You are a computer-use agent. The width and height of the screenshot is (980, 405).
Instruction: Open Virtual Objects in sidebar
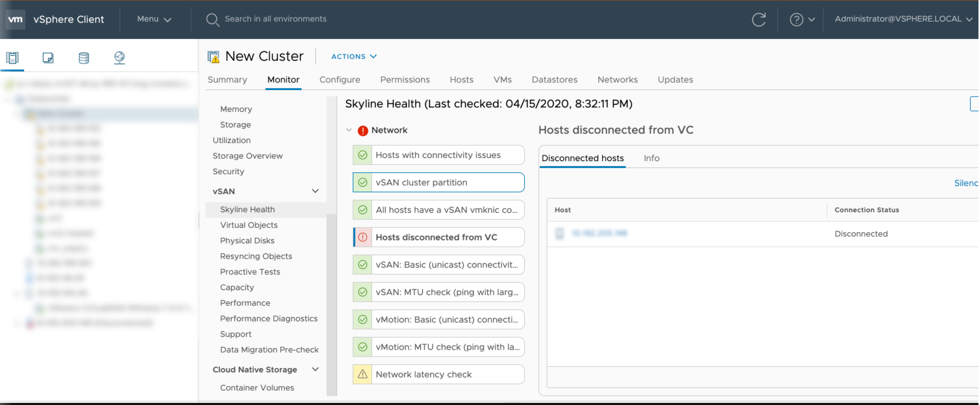[249, 225]
